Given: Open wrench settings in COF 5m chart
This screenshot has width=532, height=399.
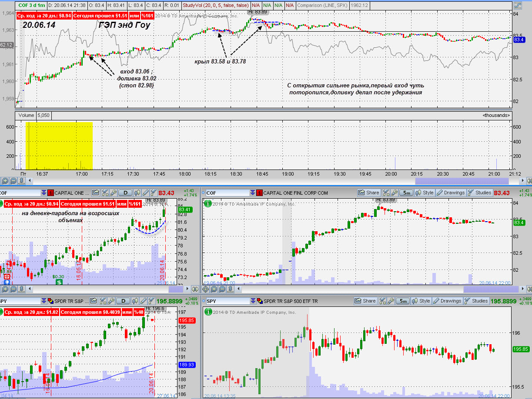Looking at the screenshot, I should [x=394, y=192].
